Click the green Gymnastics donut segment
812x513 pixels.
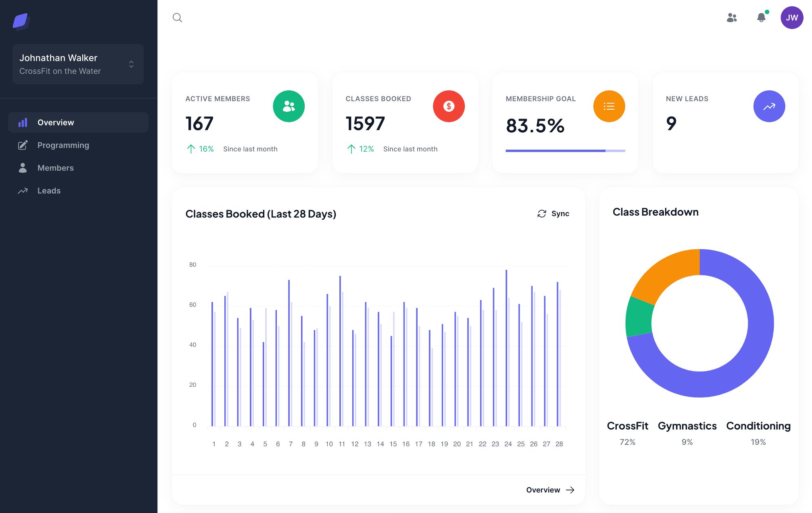tap(638, 318)
